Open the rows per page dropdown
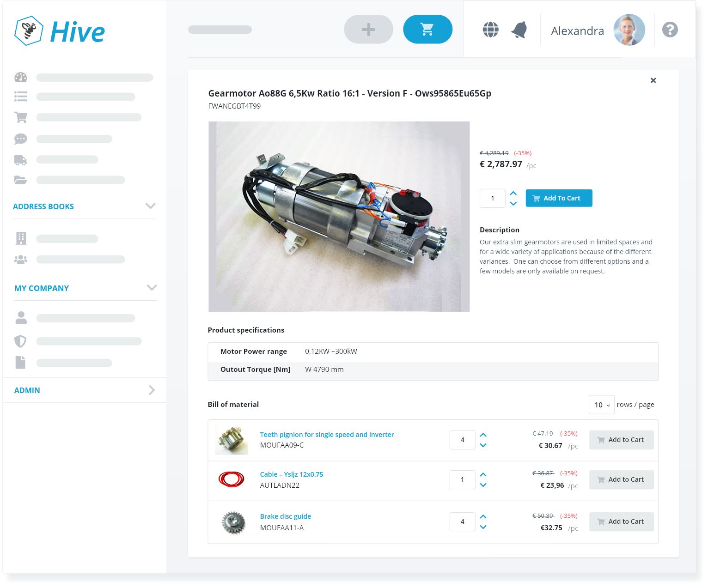 (601, 405)
